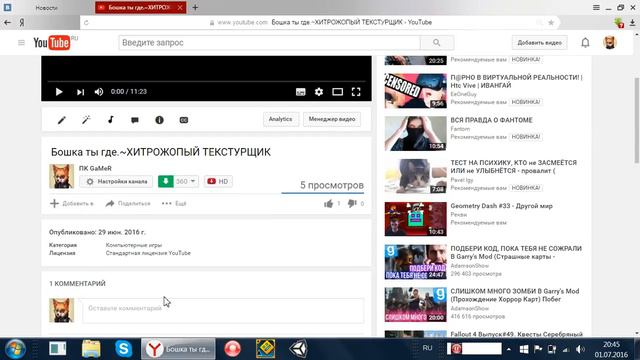Open file explorer folder on taskbar
This screenshot has width=640, height=360.
pos(91,349)
